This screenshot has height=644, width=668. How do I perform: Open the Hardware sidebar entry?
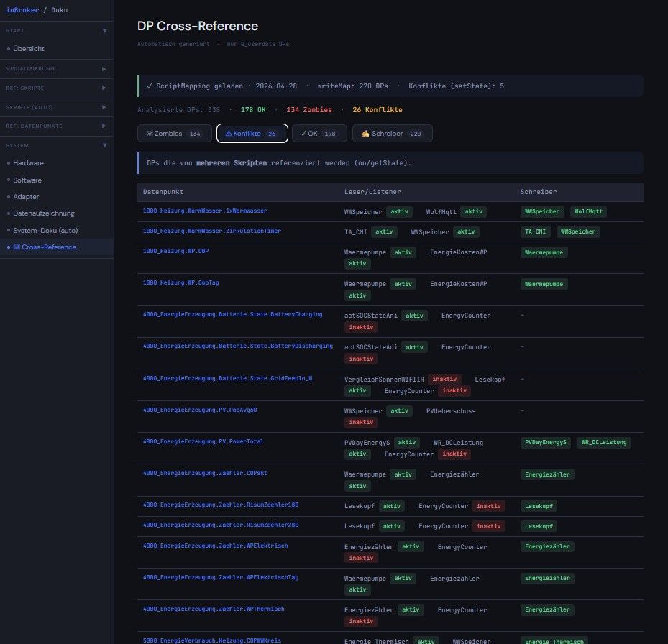(x=28, y=162)
